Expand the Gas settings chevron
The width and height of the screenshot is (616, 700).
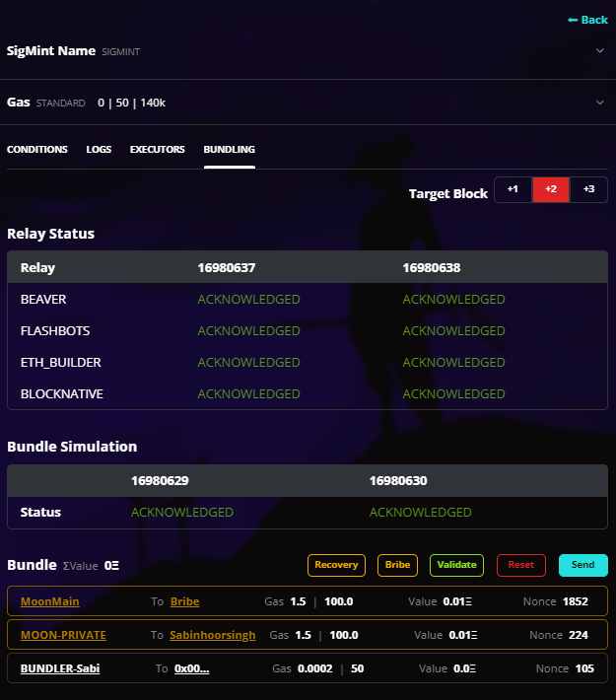[x=599, y=102]
